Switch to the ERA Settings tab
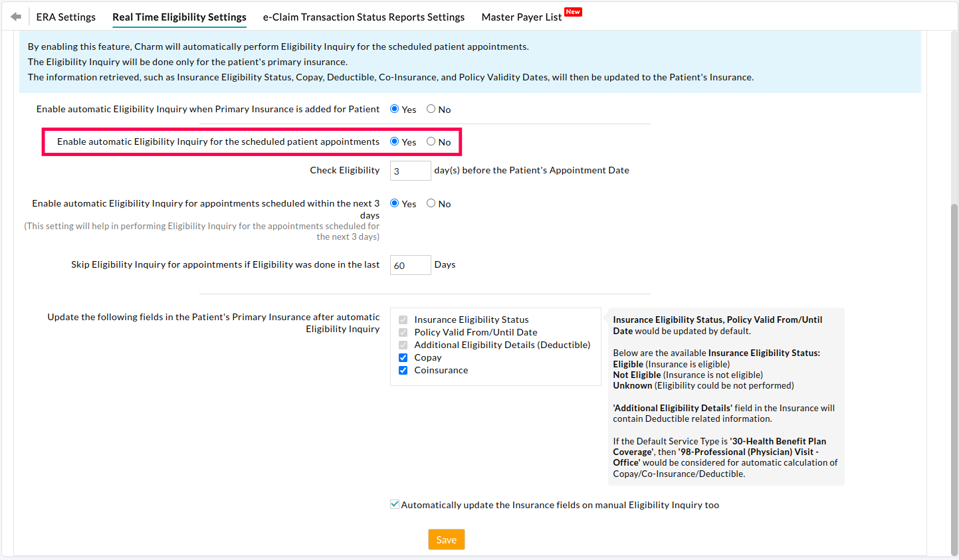This screenshot has width=959, height=560. pyautogui.click(x=66, y=17)
